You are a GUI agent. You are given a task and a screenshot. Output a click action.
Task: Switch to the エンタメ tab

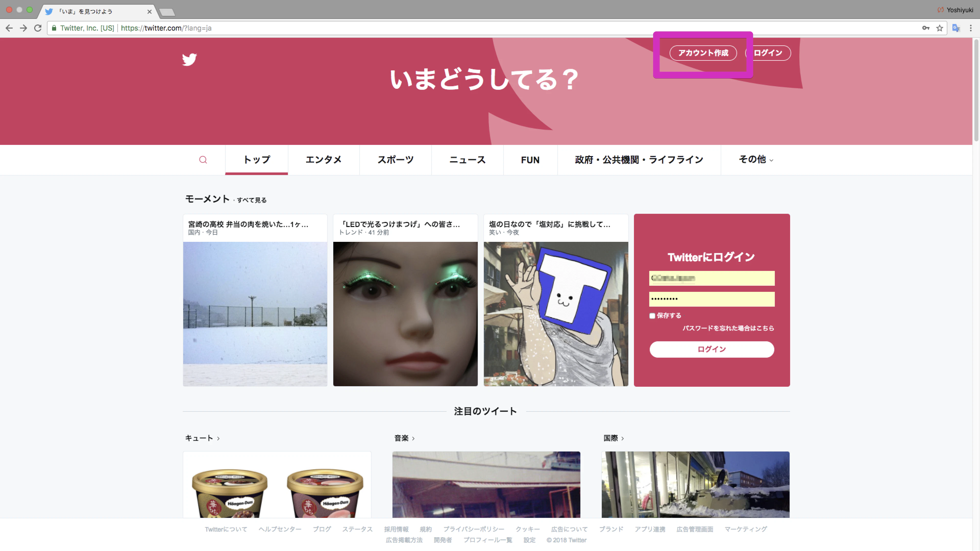coord(323,160)
